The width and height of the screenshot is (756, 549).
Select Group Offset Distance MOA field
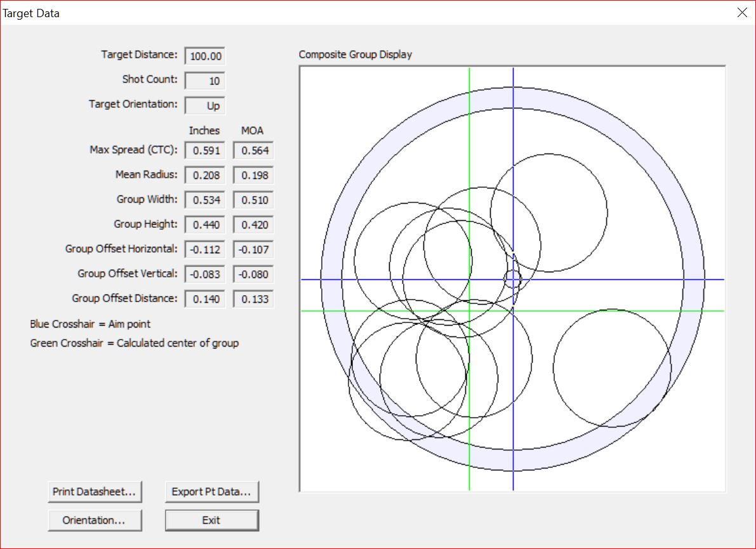pyautogui.click(x=253, y=299)
